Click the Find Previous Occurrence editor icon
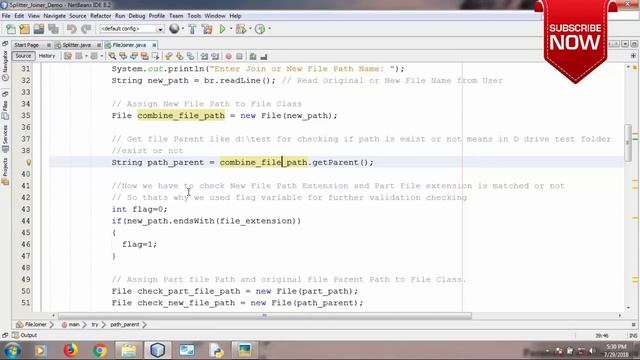Image resolution: width=640 pixels, height=360 pixels. click(x=123, y=56)
